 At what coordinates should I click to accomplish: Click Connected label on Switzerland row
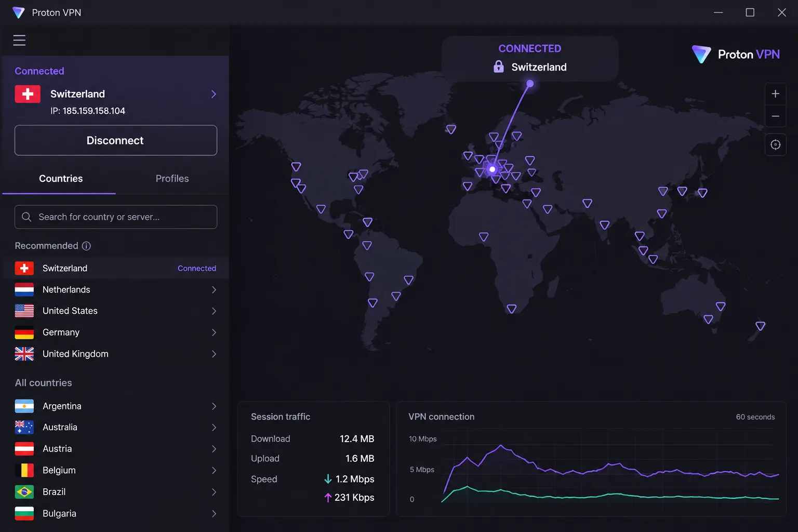pos(197,269)
